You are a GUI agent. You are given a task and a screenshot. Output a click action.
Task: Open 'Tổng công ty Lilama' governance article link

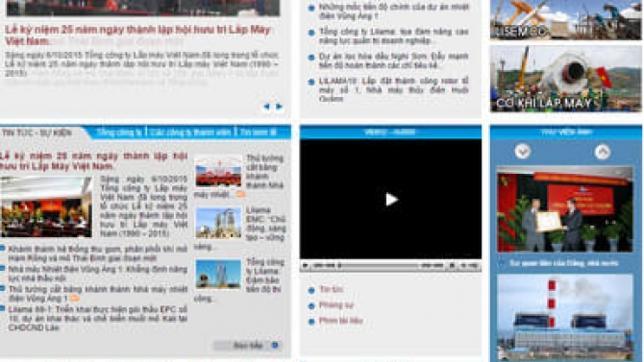click(x=393, y=36)
